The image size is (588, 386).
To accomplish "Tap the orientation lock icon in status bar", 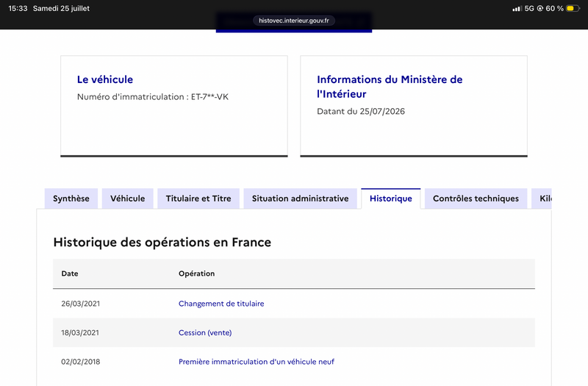I will pos(540,8).
